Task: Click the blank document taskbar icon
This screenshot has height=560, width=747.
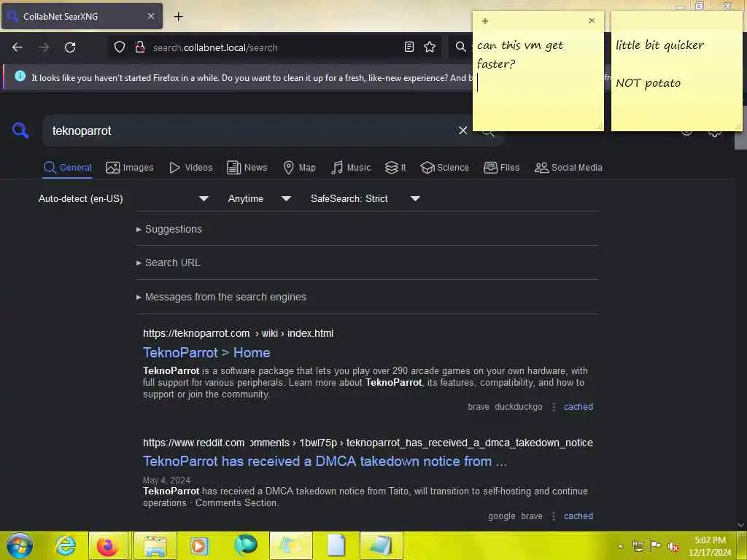Action: 336,545
